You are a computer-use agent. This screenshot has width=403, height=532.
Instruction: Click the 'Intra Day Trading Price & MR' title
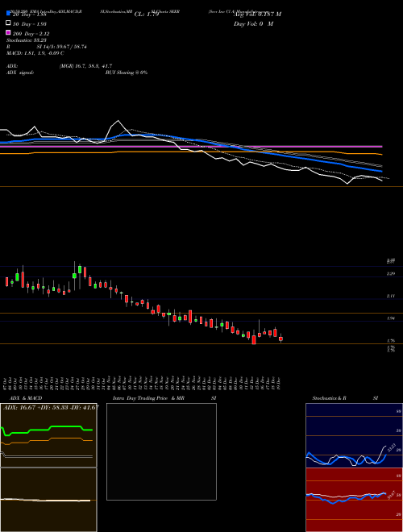(x=148, y=398)
